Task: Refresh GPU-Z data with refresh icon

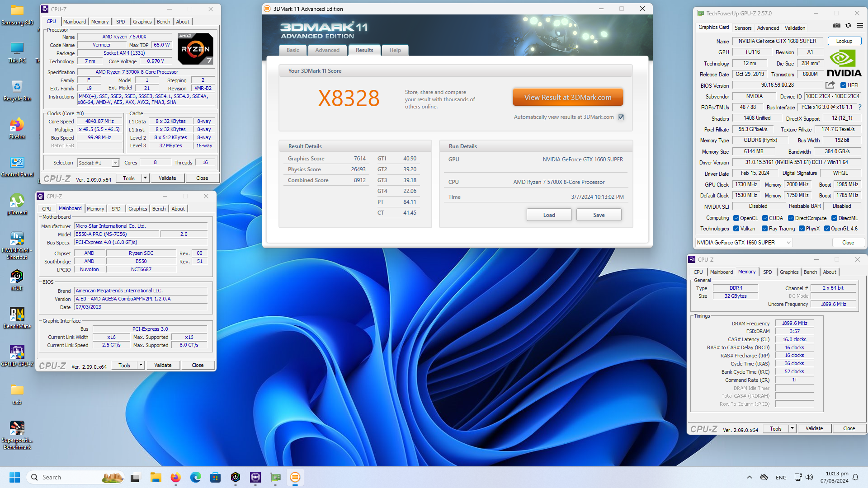Action: tap(848, 26)
